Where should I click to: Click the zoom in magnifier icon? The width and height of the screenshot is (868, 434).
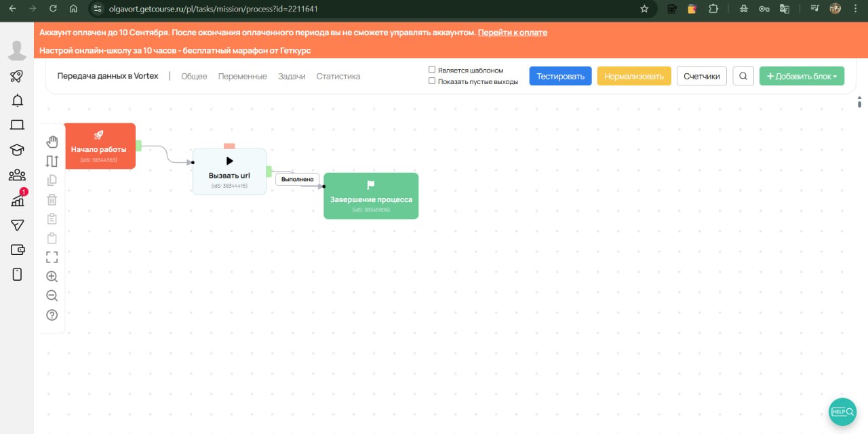click(52, 277)
